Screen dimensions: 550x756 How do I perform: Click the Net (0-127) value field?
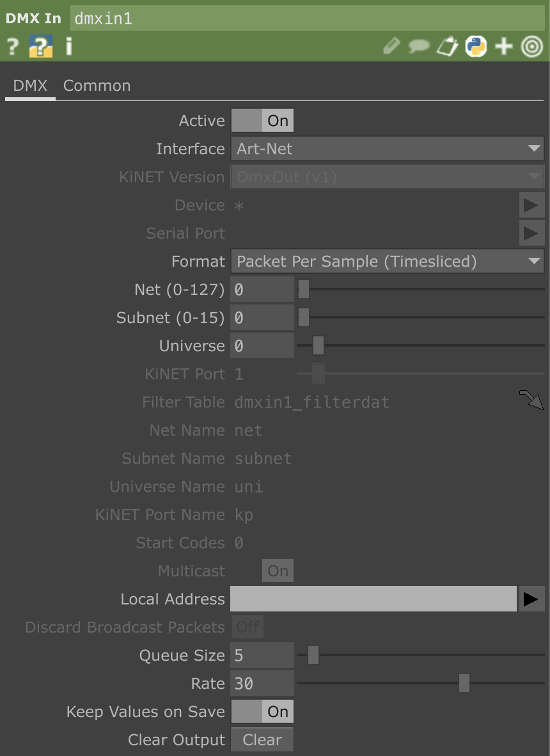tap(262, 289)
